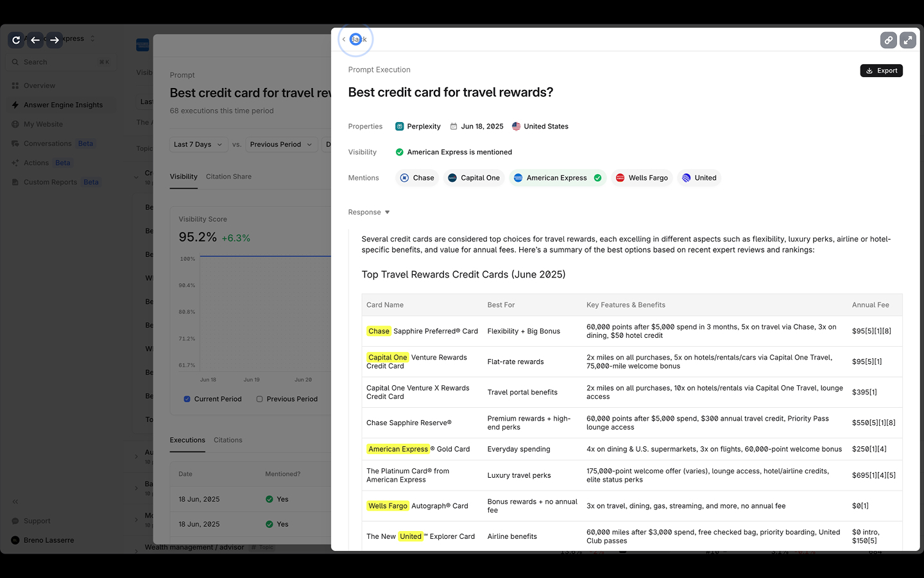Expand the panel to full screen
Viewport: 924px width, 578px height.
[x=908, y=40]
